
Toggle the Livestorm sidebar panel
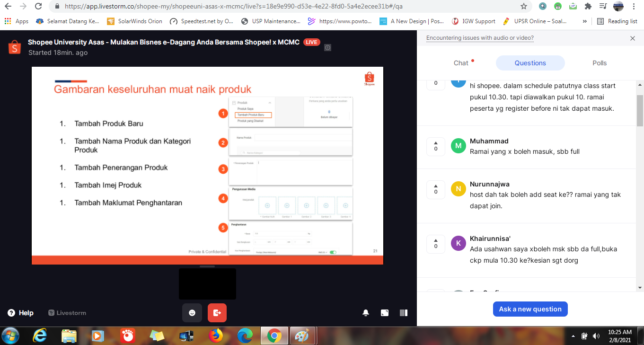coord(404,313)
